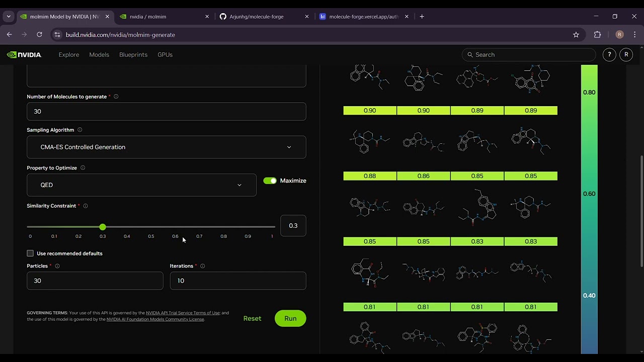
Task: Open the Sampling Algorithm dropdown
Action: click(167, 147)
